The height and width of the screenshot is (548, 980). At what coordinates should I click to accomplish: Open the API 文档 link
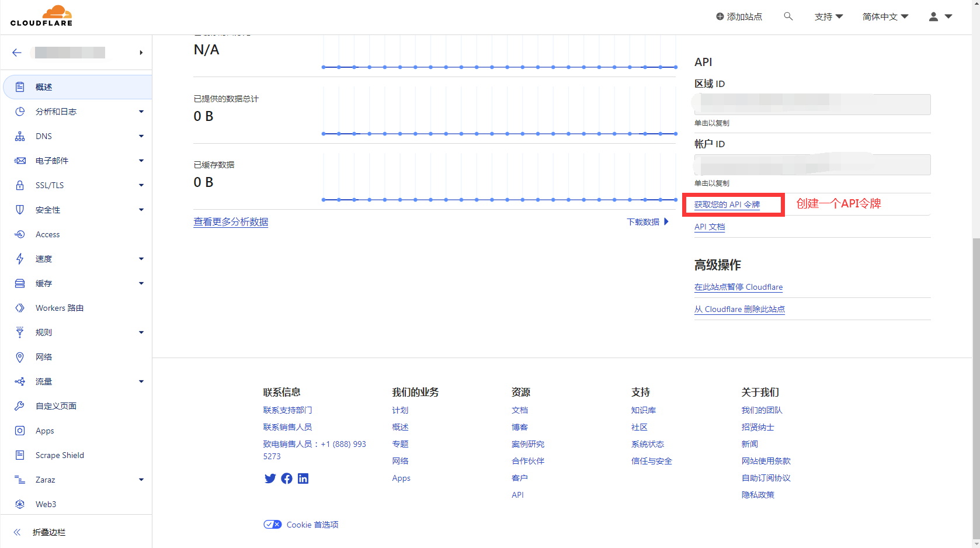tap(710, 227)
